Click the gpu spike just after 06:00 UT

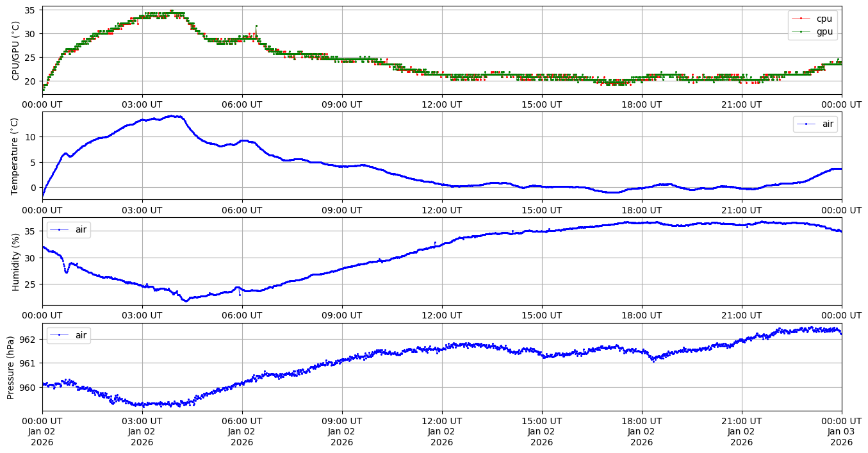[256, 26]
